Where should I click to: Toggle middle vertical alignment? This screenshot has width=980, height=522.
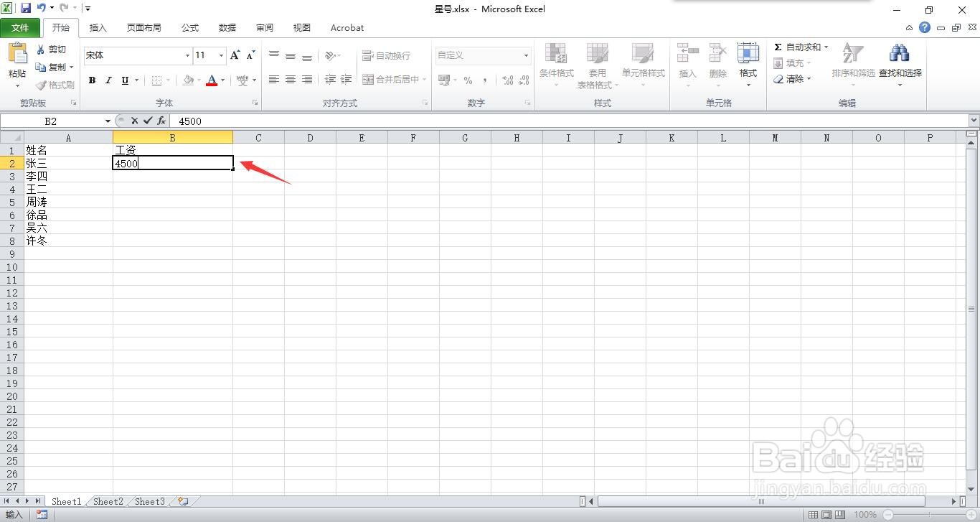pyautogui.click(x=291, y=55)
